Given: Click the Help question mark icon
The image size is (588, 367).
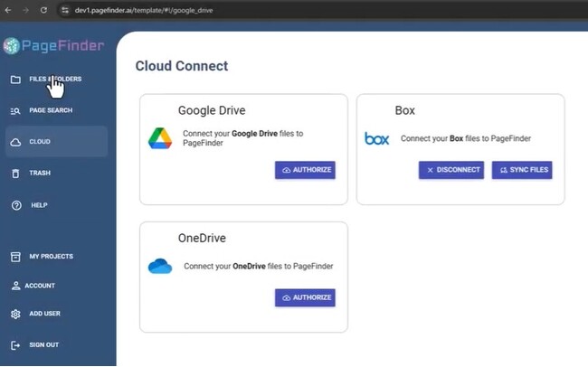Looking at the screenshot, I should click(x=16, y=205).
